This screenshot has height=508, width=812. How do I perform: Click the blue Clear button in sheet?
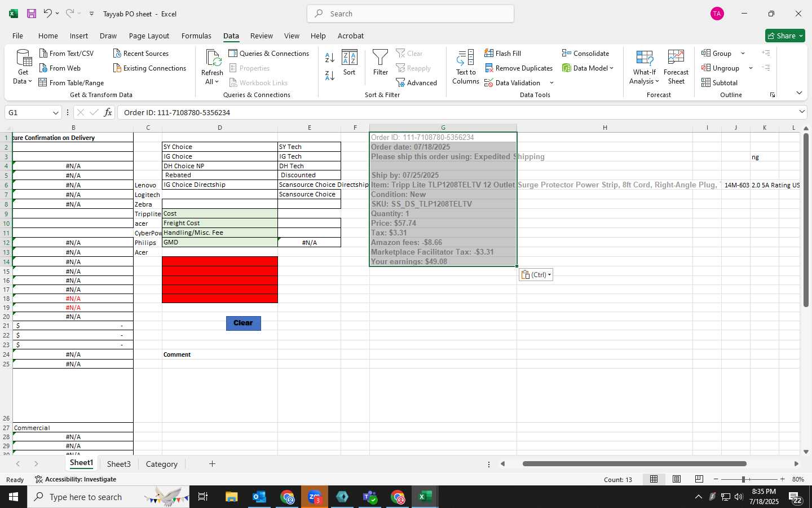(x=243, y=323)
